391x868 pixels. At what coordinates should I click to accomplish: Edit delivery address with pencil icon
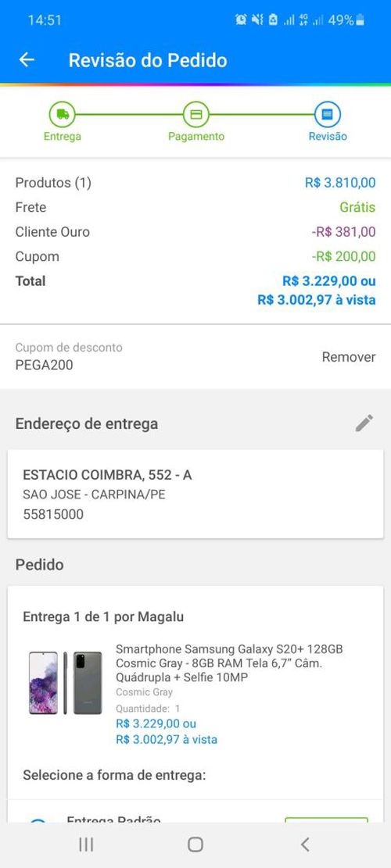[364, 423]
